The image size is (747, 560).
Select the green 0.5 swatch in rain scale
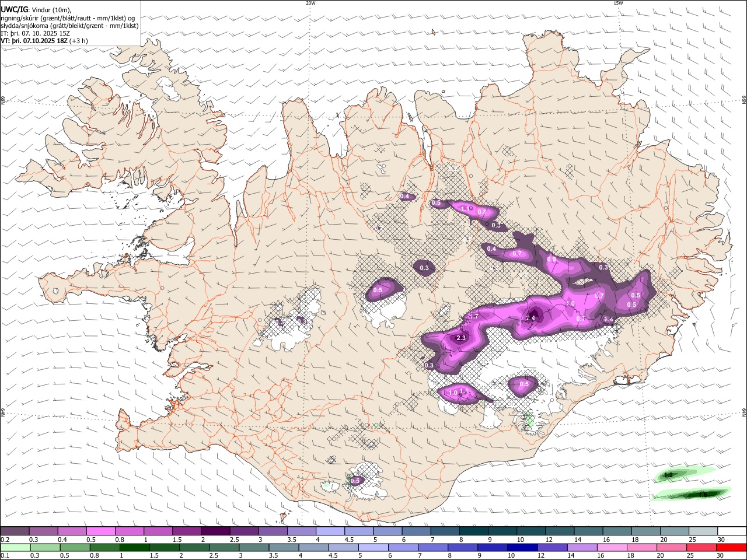click(75, 547)
